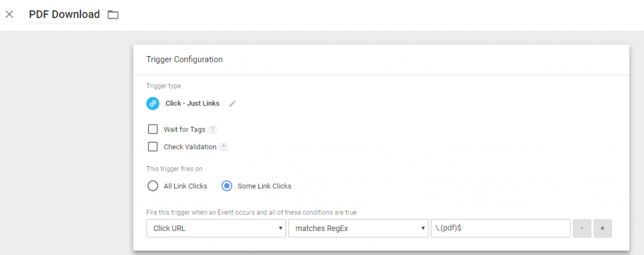Screen dimensions: 644x255
Task: Open help for Check Validation
Action: (223, 147)
